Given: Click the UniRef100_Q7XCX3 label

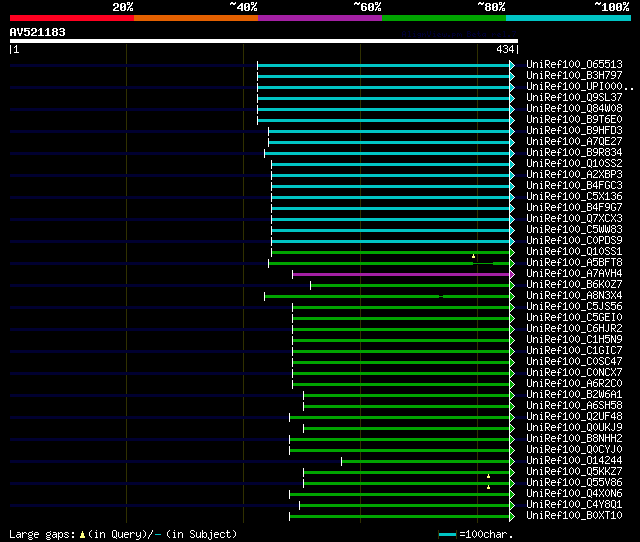Looking at the screenshot, I should pyautogui.click(x=574, y=219).
